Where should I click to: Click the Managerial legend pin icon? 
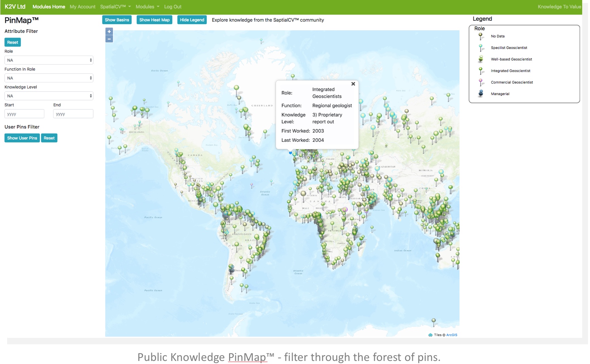coord(481,94)
